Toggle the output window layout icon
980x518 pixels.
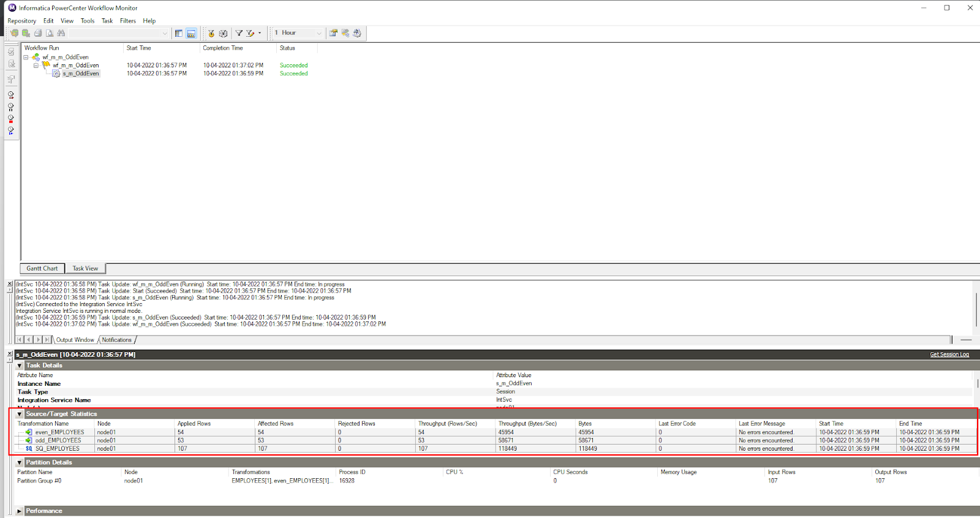(x=191, y=33)
